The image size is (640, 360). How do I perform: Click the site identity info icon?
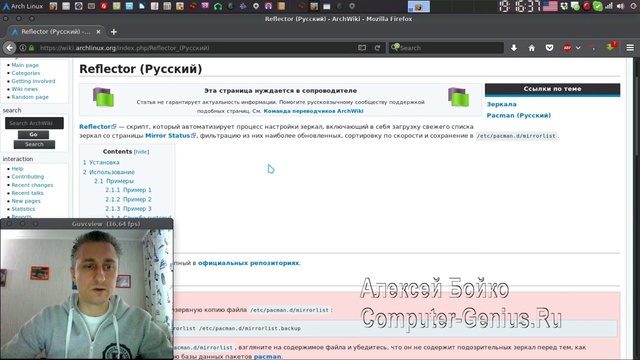(23, 48)
